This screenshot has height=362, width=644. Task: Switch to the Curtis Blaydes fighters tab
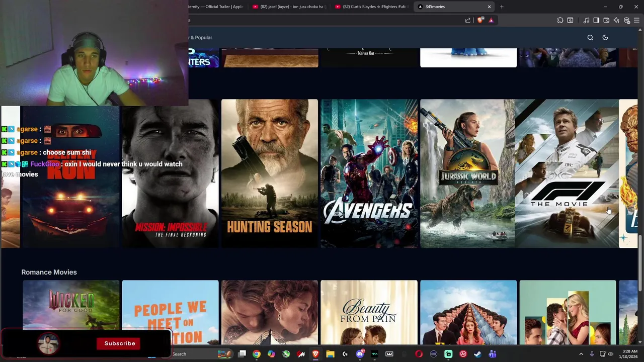(x=371, y=7)
